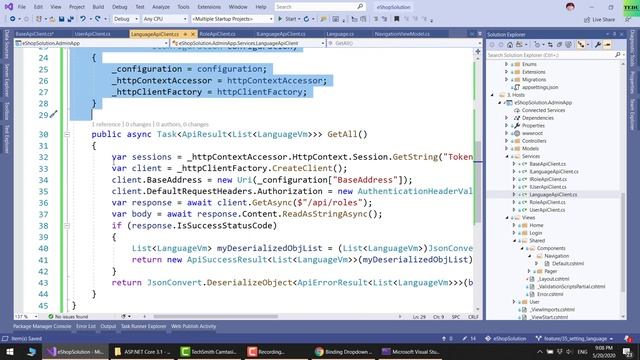Image resolution: width=640 pixels, height=360 pixels.
Task: Click Properties wrench icon in Solution Explorer
Action: coord(598,45)
